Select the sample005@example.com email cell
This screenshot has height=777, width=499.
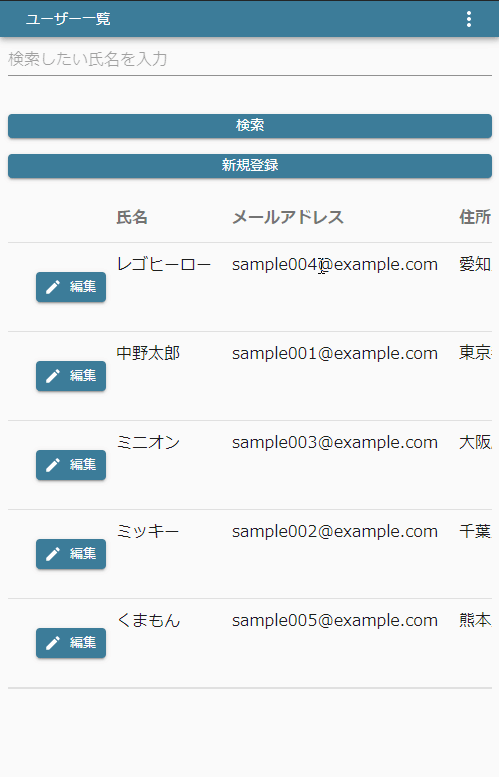(x=334, y=620)
